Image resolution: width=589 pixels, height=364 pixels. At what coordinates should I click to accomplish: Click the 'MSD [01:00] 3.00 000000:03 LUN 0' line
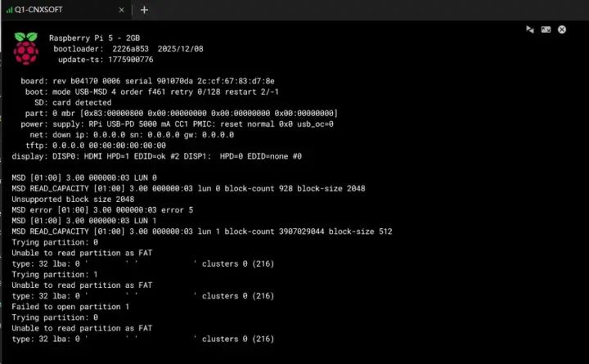coord(84,178)
